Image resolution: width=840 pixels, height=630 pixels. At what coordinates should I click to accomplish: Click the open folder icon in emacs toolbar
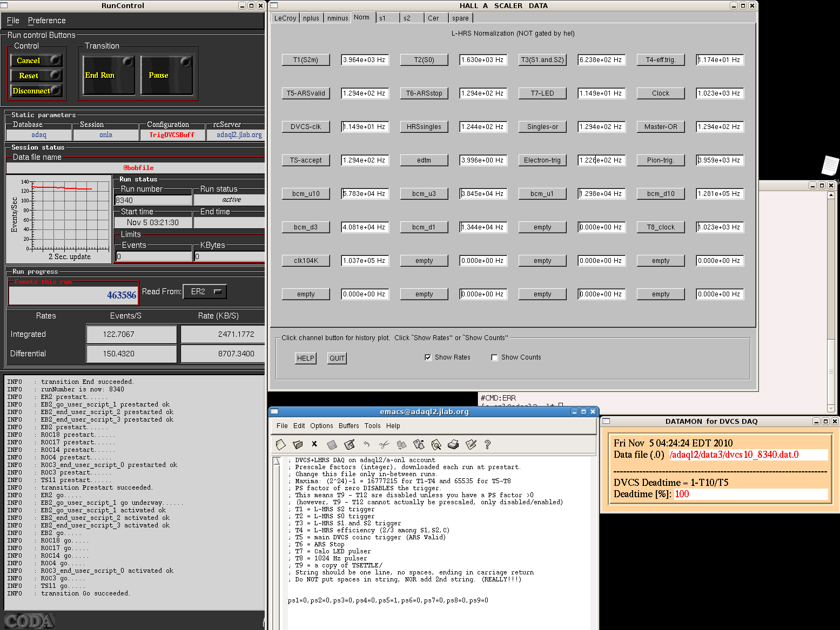tap(298, 445)
